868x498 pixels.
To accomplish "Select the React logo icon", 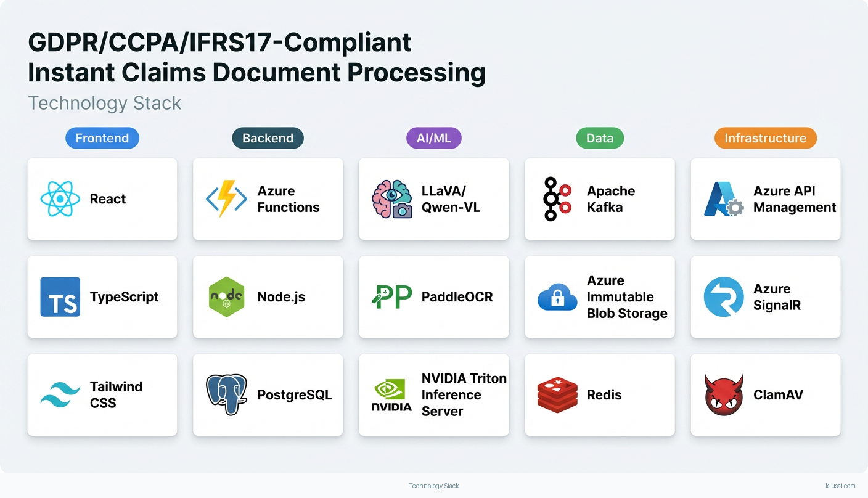I will [61, 198].
